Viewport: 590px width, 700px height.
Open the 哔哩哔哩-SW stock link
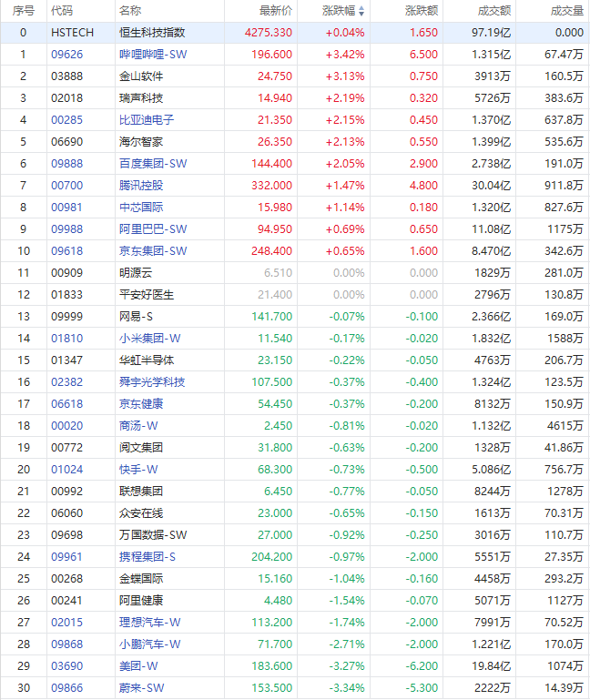pyautogui.click(x=153, y=55)
